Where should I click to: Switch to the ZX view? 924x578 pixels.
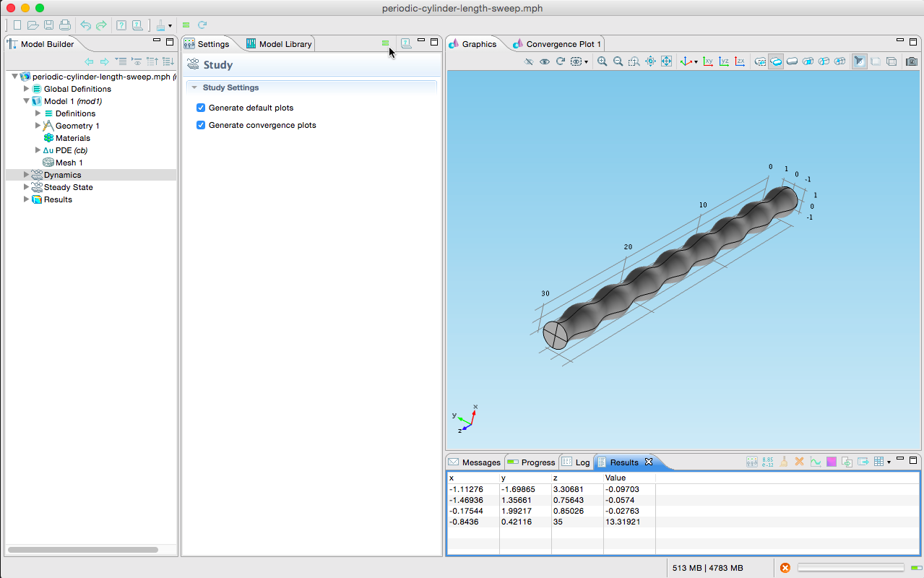[740, 62]
